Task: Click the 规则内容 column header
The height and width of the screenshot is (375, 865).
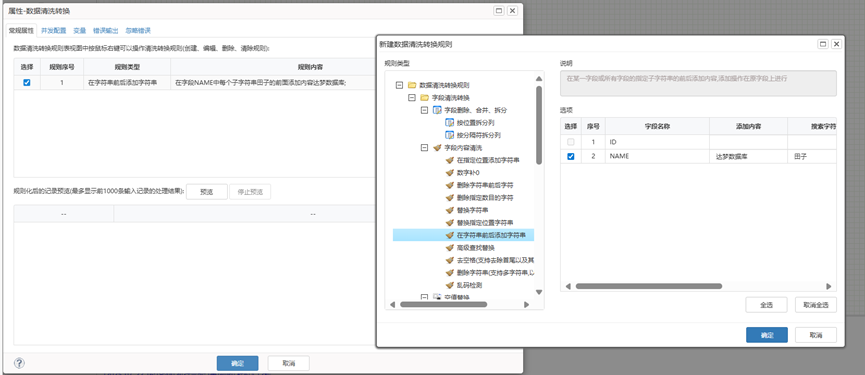Action: click(311, 67)
